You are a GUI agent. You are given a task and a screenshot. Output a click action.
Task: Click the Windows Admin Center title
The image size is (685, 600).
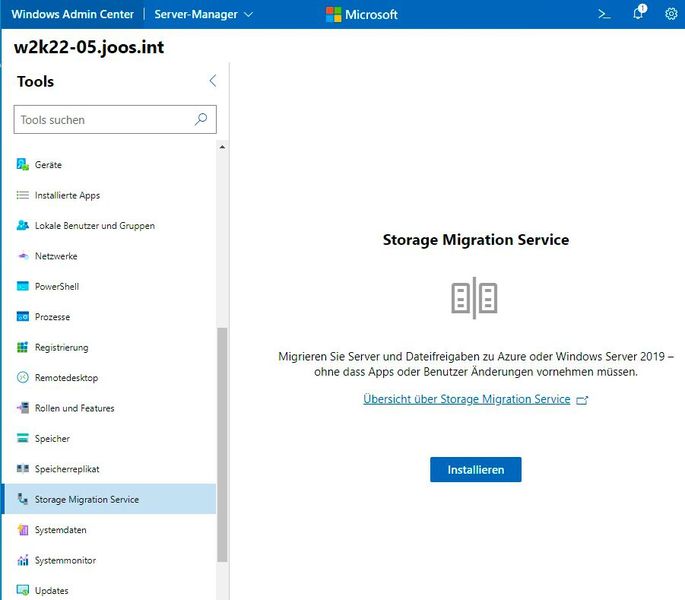(x=73, y=14)
